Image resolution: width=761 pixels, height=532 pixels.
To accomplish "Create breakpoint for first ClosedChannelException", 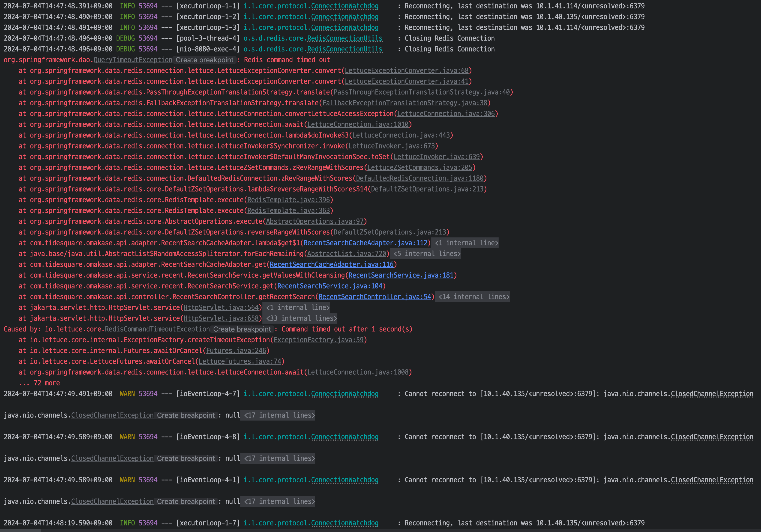I will pos(186,415).
